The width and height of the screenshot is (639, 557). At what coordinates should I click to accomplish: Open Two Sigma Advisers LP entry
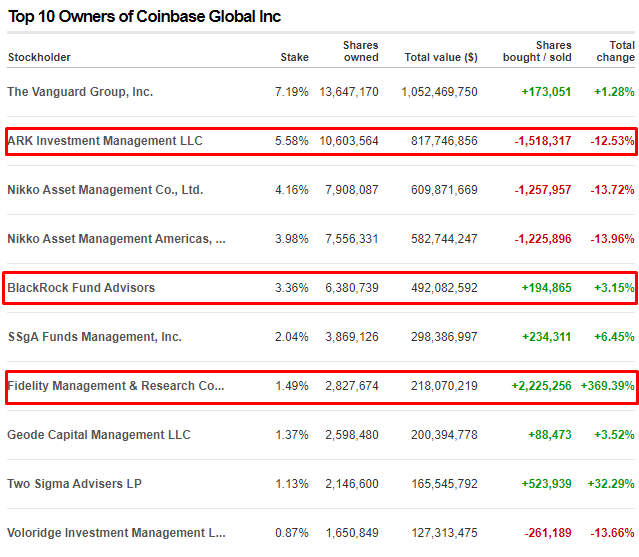coord(75,484)
